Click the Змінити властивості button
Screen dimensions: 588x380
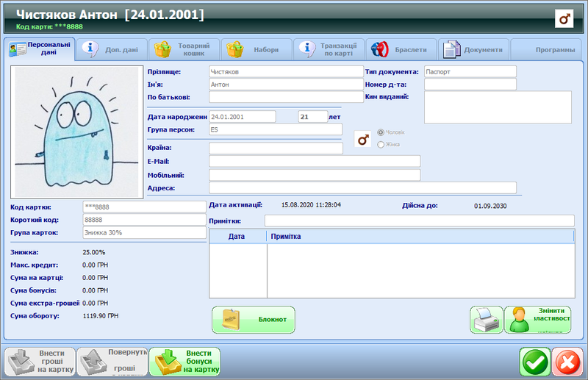pyautogui.click(x=537, y=320)
